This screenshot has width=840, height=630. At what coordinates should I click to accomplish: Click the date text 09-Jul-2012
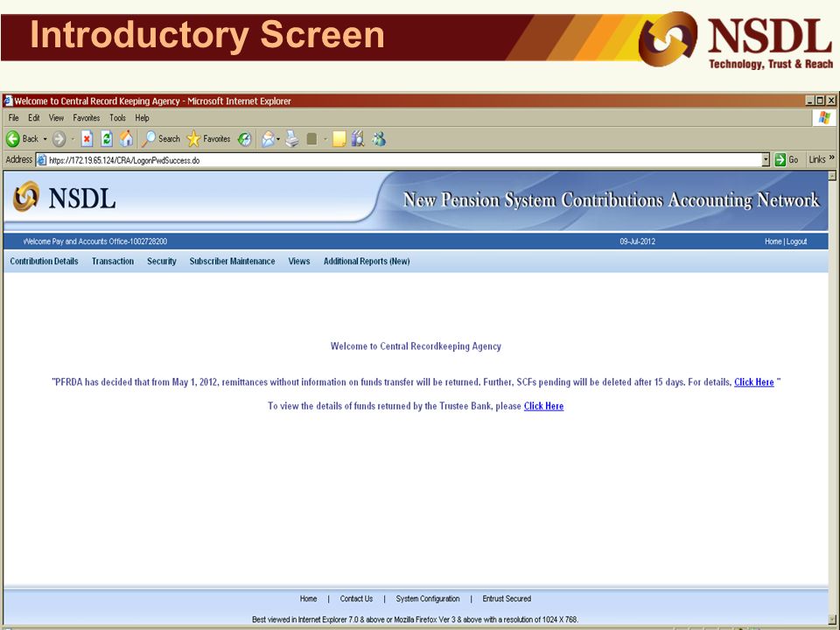pos(638,241)
